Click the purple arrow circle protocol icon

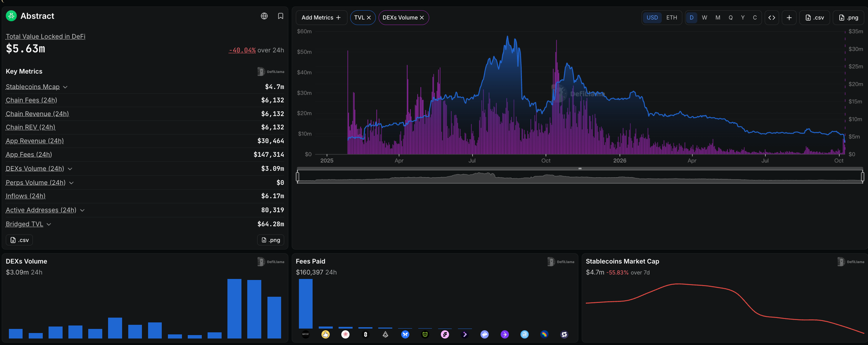(505, 334)
